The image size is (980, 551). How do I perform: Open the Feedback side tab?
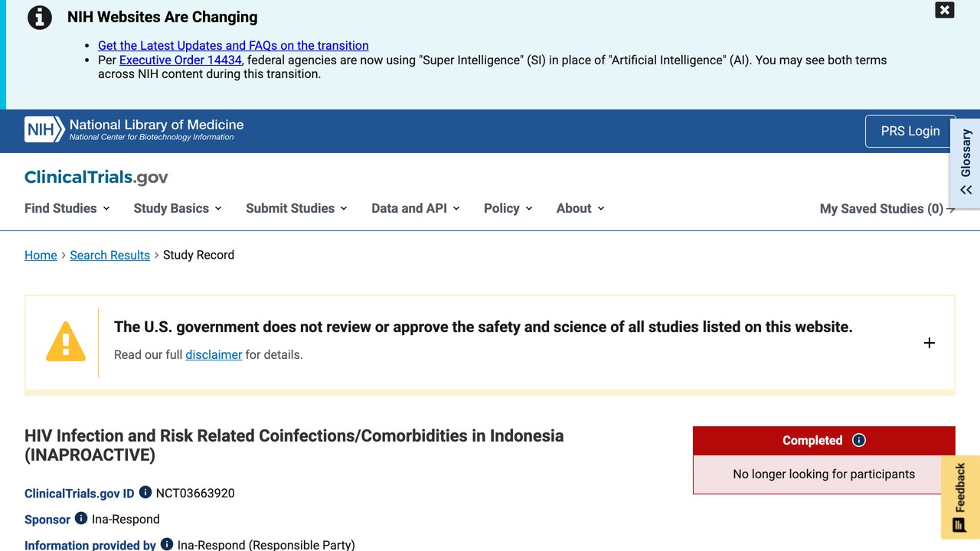pos(960,497)
